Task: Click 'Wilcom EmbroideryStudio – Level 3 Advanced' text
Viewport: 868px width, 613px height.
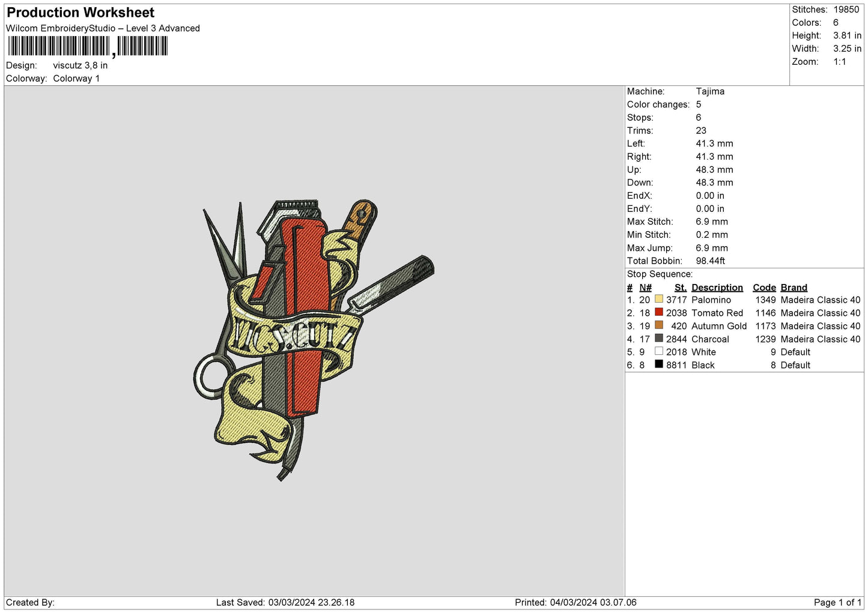Action: tap(103, 28)
